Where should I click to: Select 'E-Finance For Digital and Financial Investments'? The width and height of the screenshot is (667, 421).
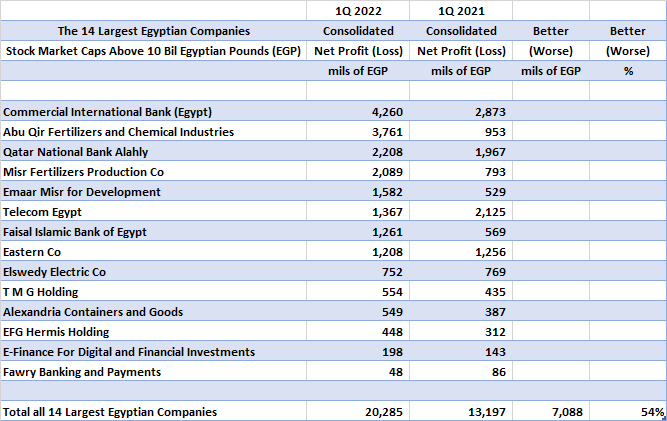click(x=154, y=351)
